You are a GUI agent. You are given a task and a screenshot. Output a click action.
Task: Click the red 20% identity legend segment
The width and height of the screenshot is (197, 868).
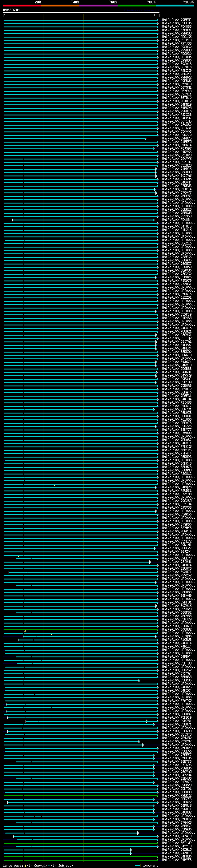pyautogui.click(x=22, y=6)
